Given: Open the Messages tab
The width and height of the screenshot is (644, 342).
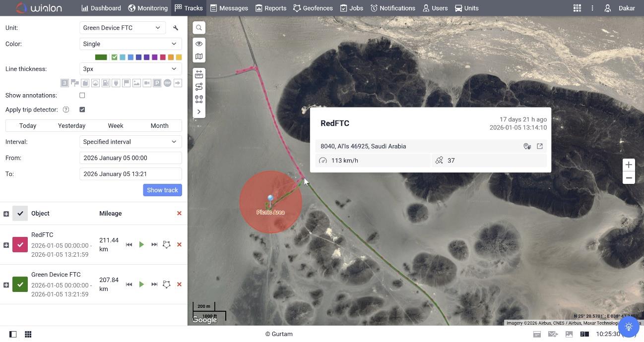Looking at the screenshot, I should tap(229, 8).
